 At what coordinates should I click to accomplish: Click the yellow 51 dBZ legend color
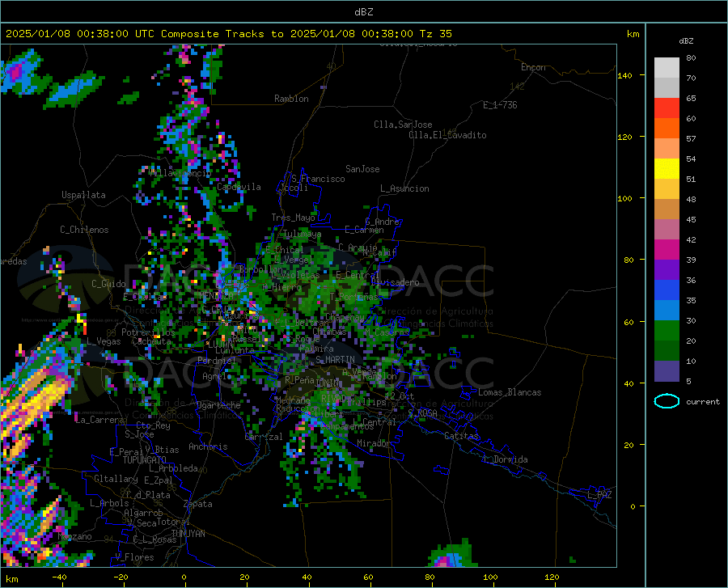point(667,169)
